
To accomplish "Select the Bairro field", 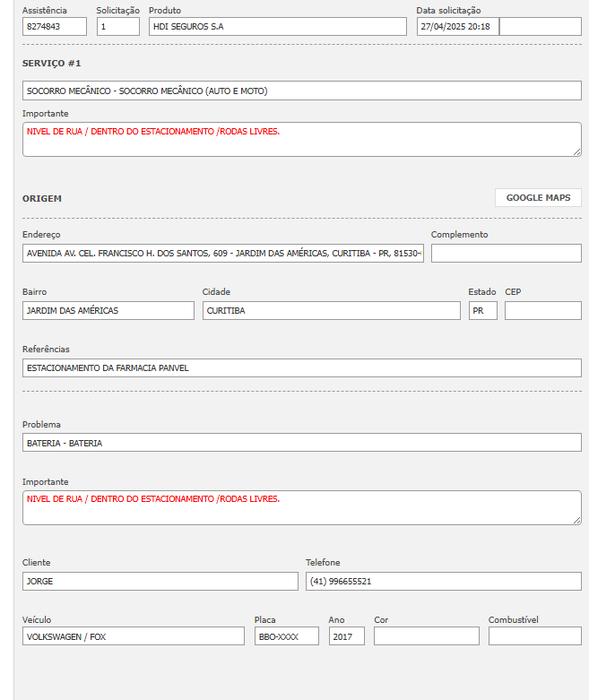I will [108, 311].
